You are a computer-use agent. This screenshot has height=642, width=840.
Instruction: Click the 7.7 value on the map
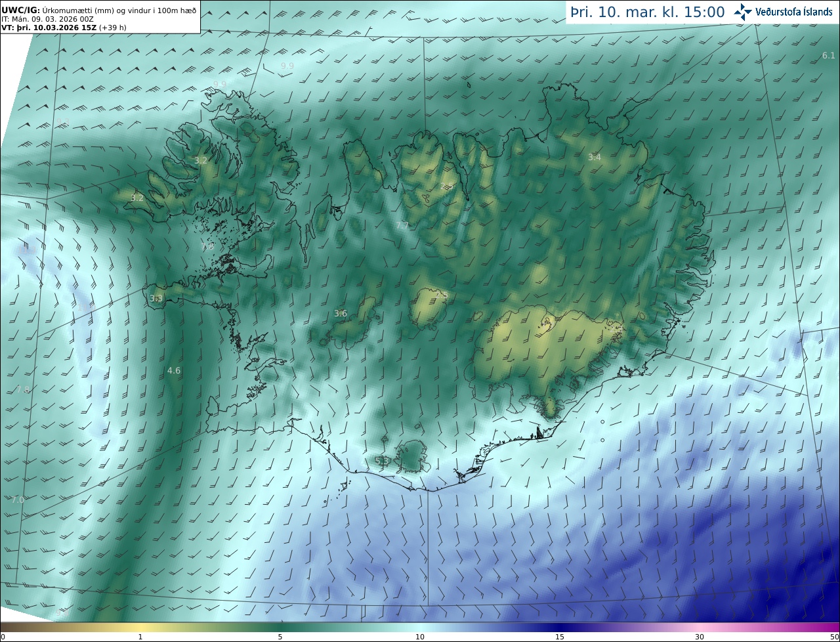(x=402, y=225)
